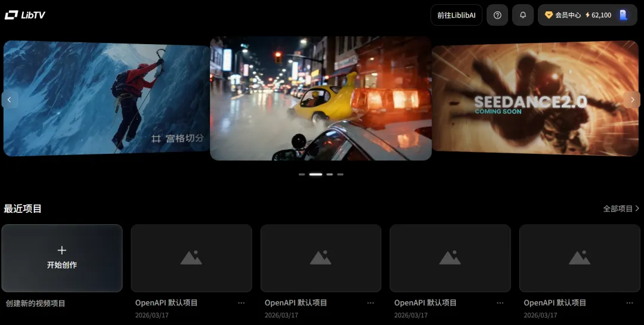Click the user avatar icon

[624, 15]
